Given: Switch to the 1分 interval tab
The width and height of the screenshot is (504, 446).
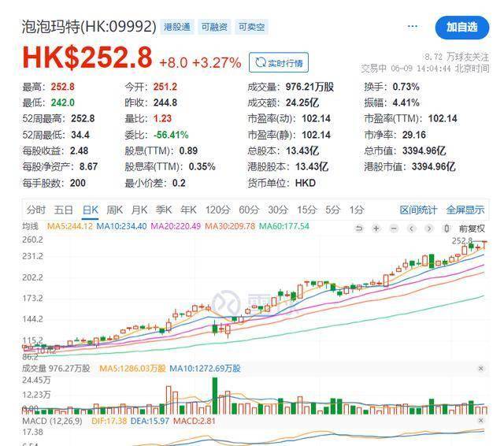Looking at the screenshot, I should [x=357, y=210].
